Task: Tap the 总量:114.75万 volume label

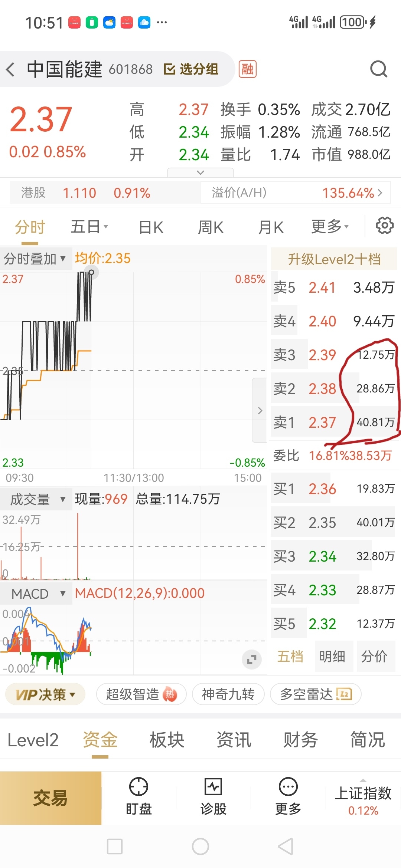Action: [177, 499]
